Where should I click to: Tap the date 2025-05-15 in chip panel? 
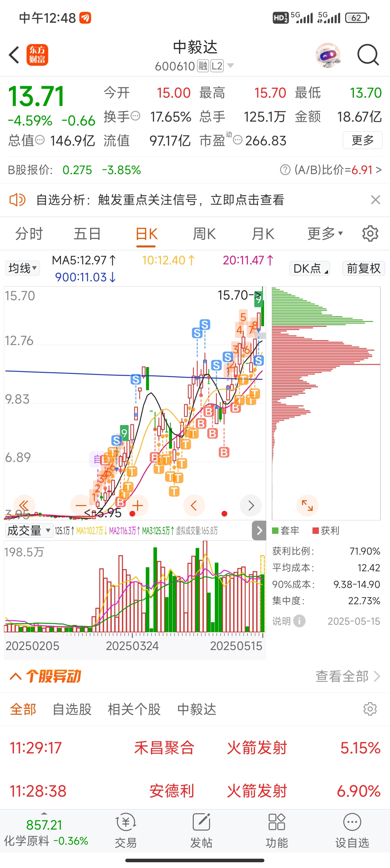point(354,621)
